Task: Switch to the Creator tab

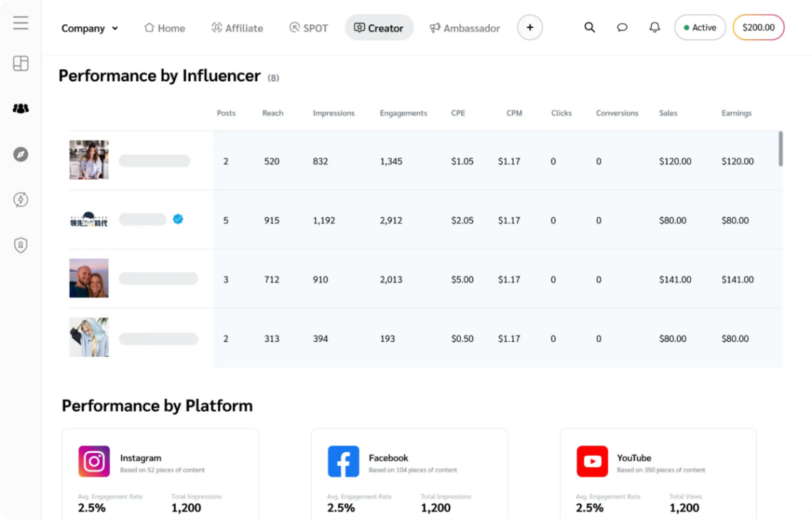Action: [x=379, y=27]
